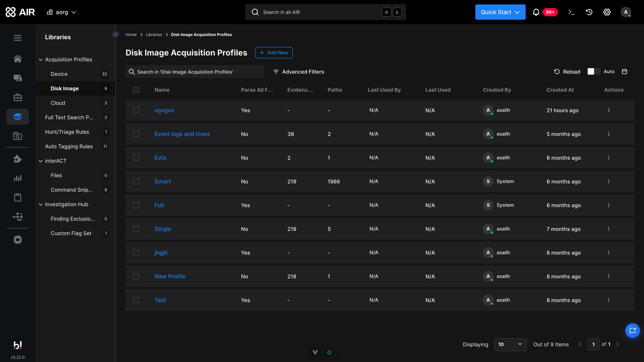Viewport: 644px width, 362px height.
Task: Focus the Search in all AIR field
Action: [x=325, y=12]
